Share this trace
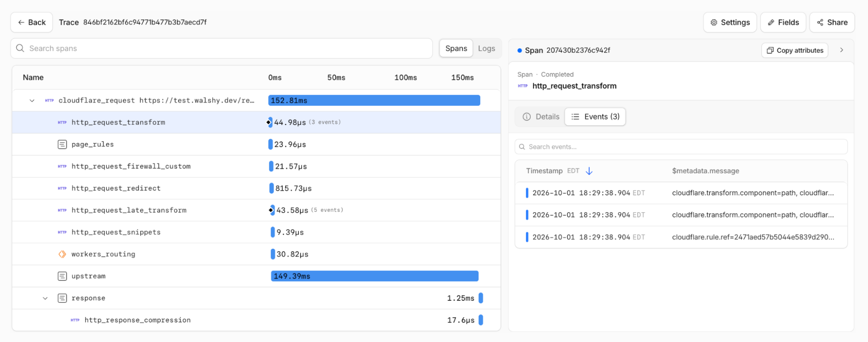This screenshot has width=868, height=342. [832, 22]
